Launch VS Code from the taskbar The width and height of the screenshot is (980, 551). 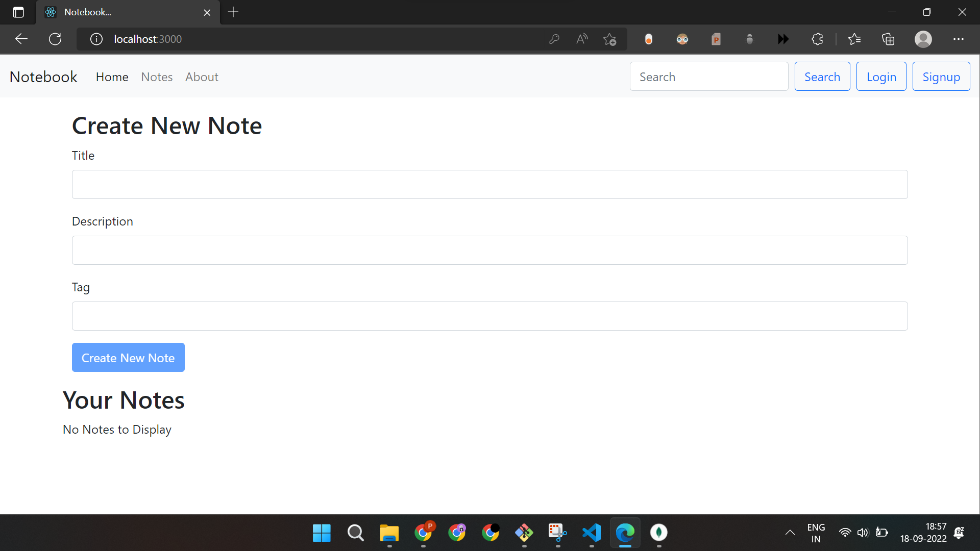click(x=591, y=533)
